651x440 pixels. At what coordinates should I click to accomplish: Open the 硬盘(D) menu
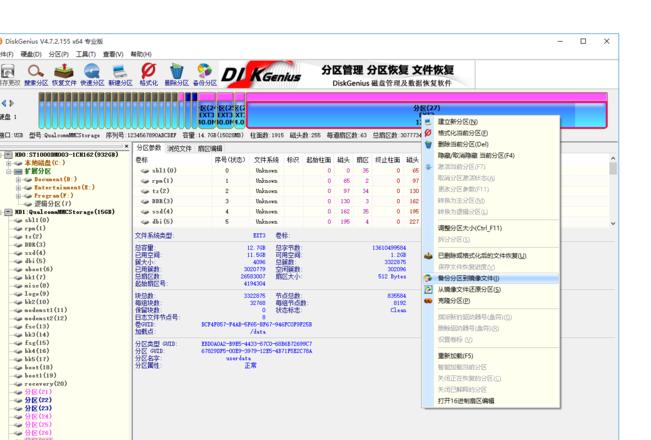point(31,54)
